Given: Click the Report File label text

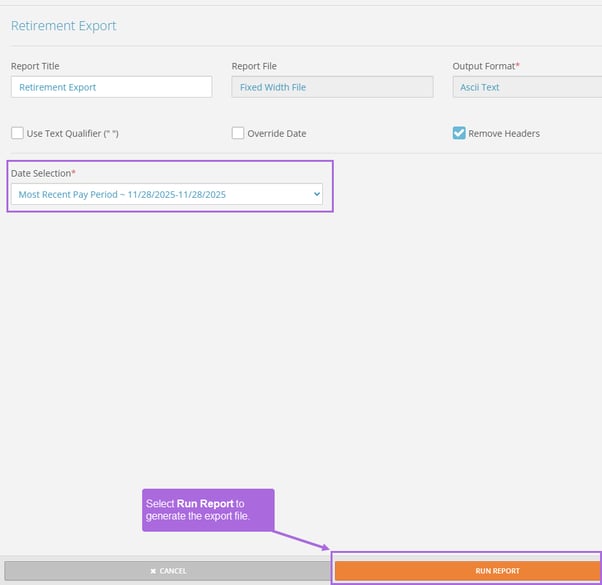Looking at the screenshot, I should click(254, 66).
